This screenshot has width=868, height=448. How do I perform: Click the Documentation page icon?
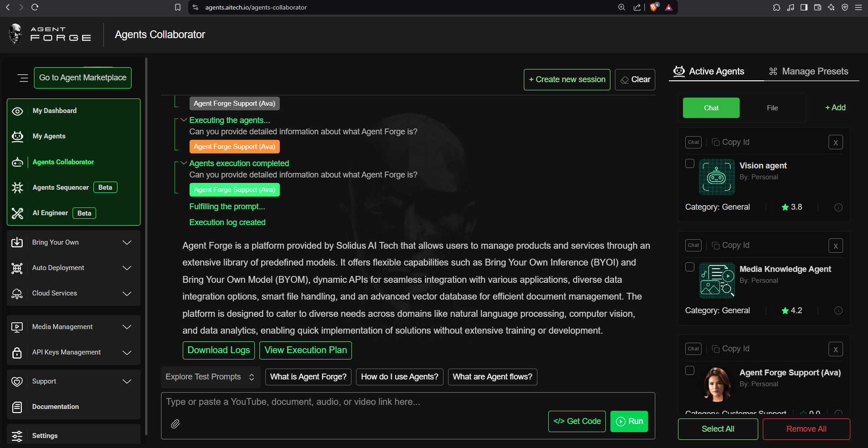17,407
